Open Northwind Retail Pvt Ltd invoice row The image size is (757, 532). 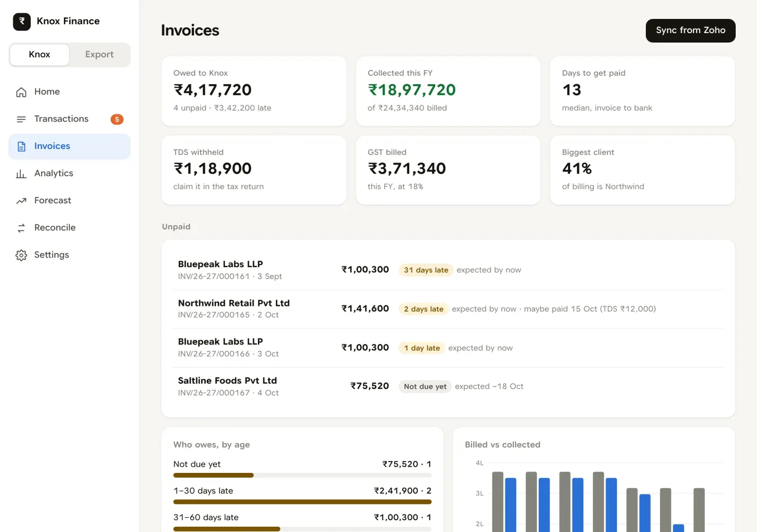pyautogui.click(x=448, y=309)
